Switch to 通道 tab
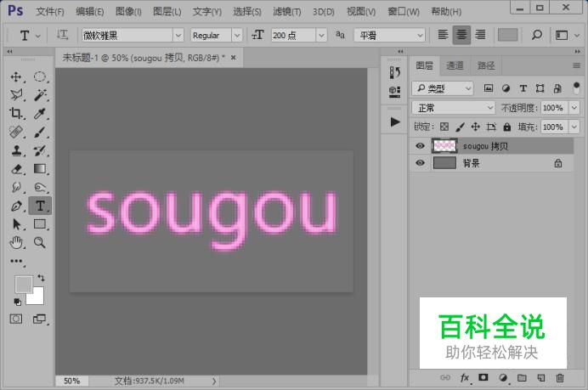588x390 pixels. click(455, 65)
